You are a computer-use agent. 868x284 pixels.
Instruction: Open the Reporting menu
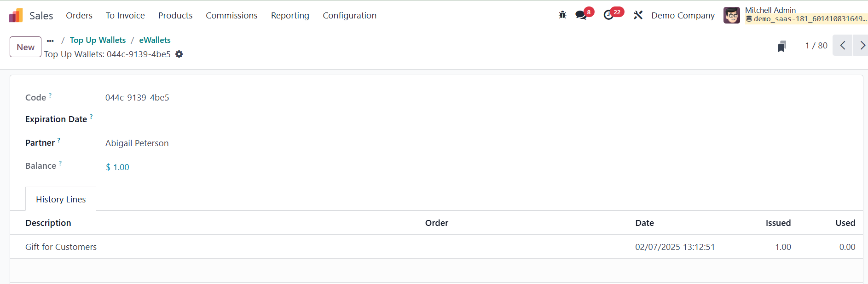point(290,16)
